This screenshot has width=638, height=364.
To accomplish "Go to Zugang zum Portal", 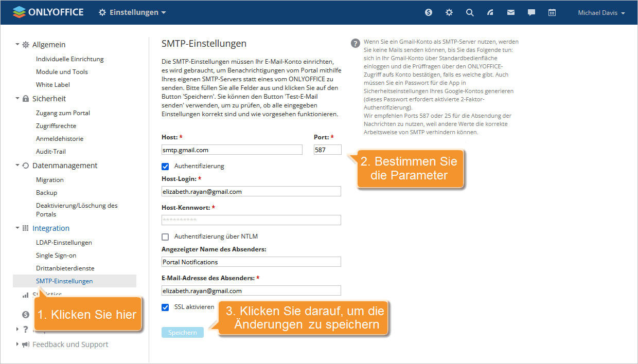I will (63, 113).
